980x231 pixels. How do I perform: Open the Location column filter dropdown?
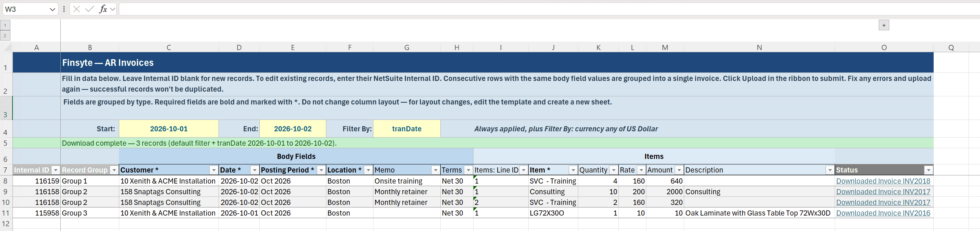[368, 170]
